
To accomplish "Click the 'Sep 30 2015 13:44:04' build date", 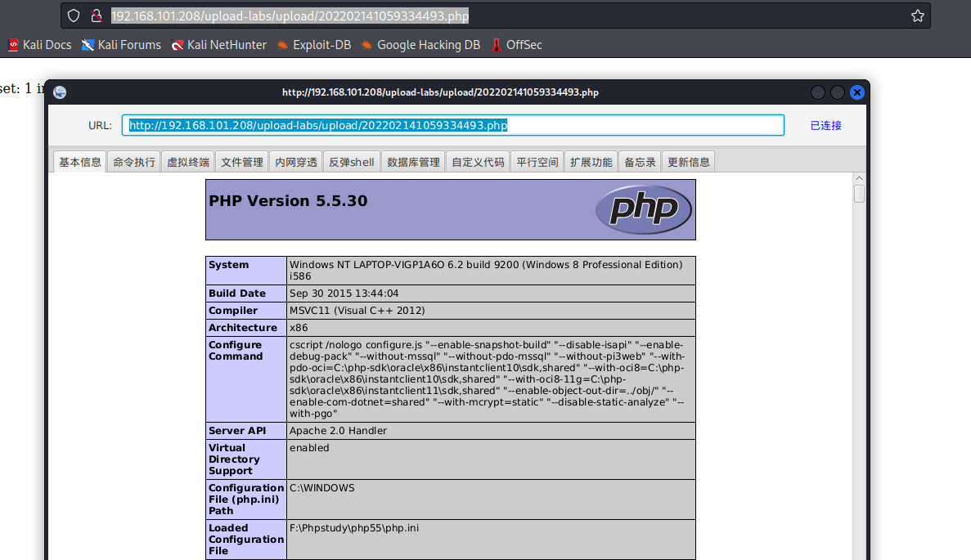I will 344,293.
